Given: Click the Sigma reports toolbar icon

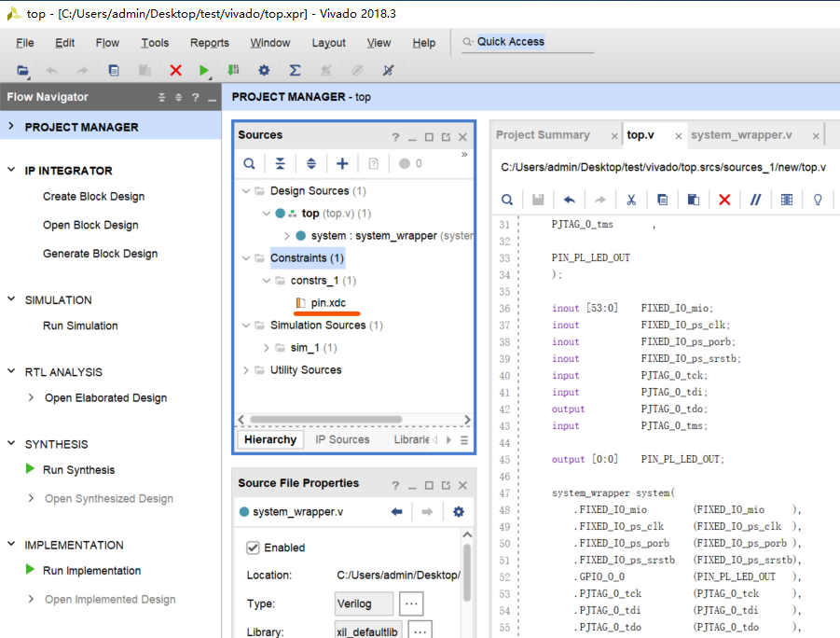Looking at the screenshot, I should [295, 70].
